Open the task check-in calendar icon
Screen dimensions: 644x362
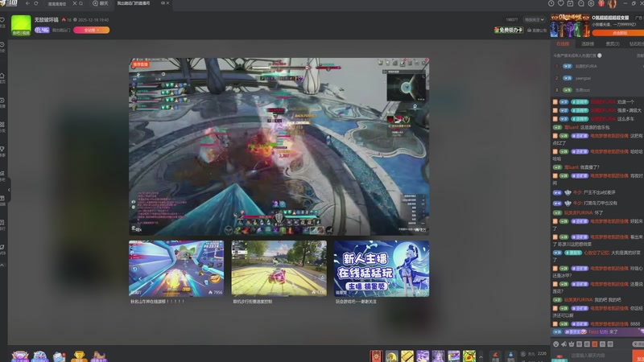pos(571,3)
